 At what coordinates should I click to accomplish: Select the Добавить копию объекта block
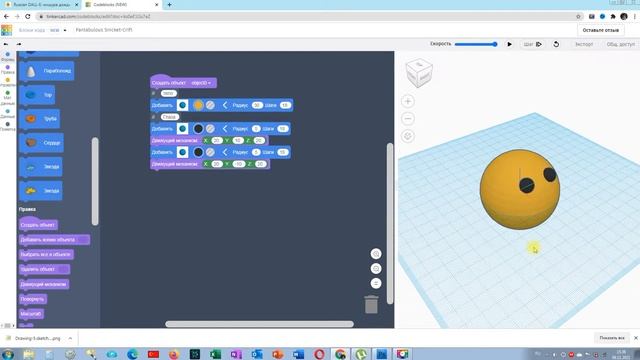coord(54,240)
